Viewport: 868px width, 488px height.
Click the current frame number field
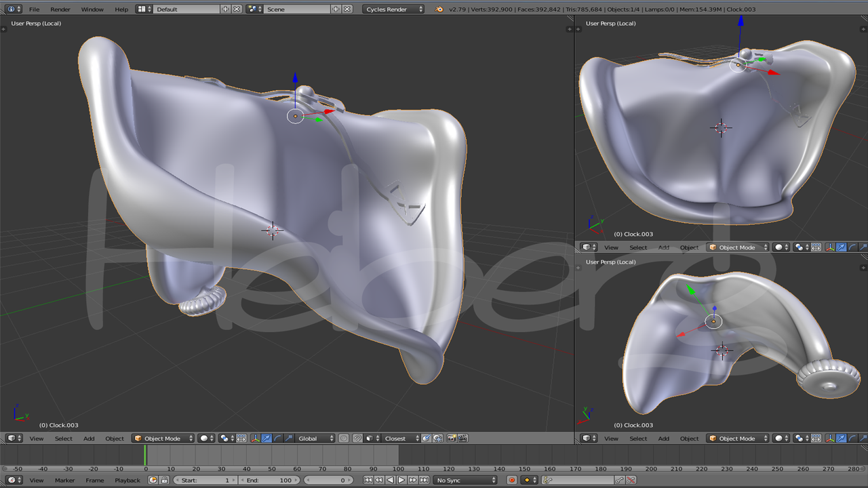coord(328,480)
